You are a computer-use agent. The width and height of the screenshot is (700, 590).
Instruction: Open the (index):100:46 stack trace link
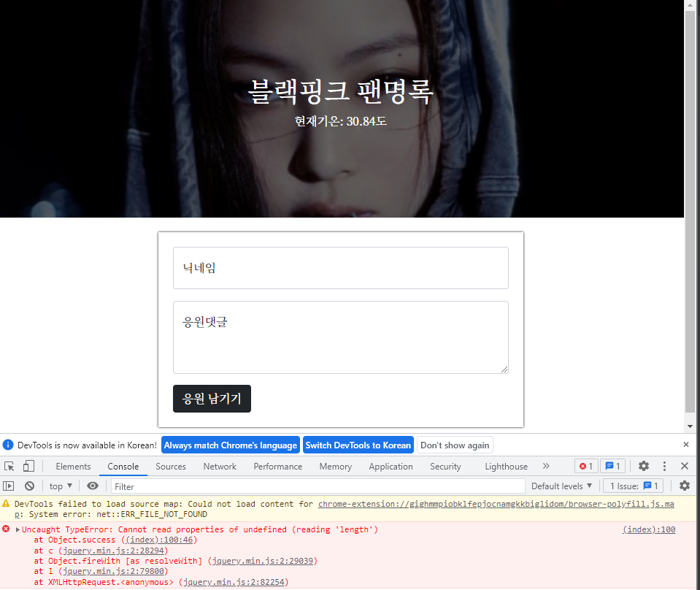pos(159,540)
